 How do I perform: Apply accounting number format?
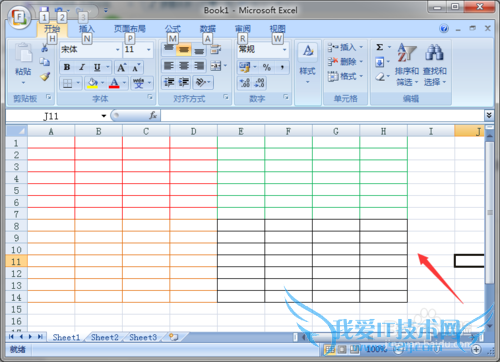point(245,67)
